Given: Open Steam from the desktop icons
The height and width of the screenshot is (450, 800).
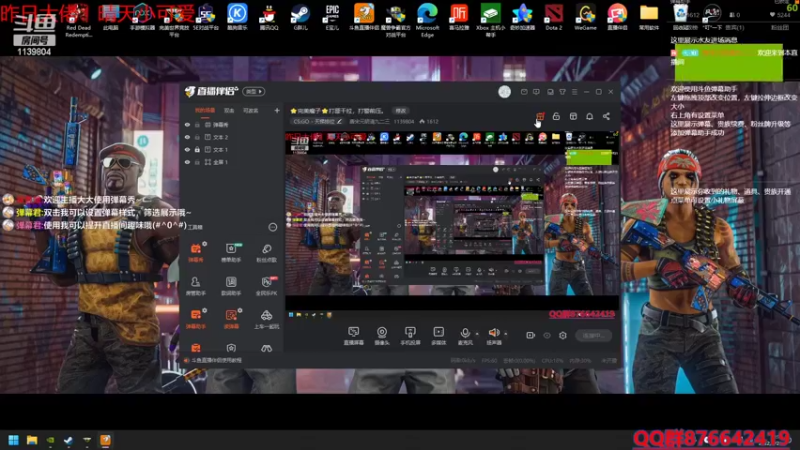Looking at the screenshot, I should (301, 17).
